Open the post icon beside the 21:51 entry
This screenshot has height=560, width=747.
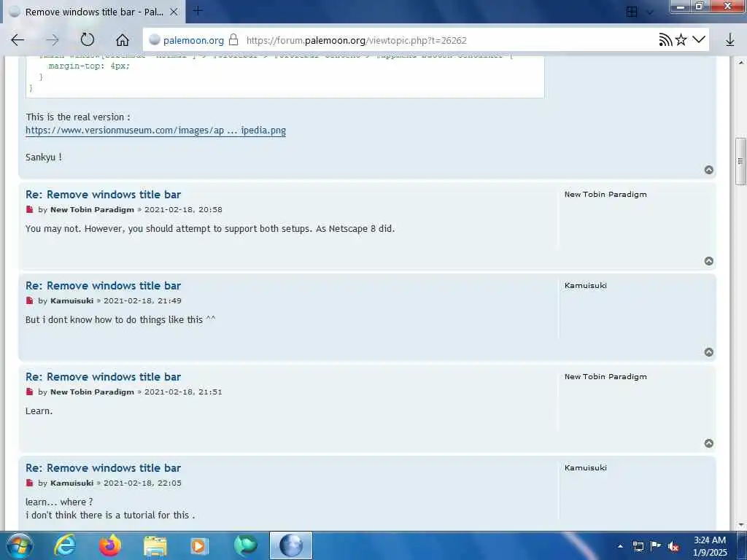pos(29,392)
